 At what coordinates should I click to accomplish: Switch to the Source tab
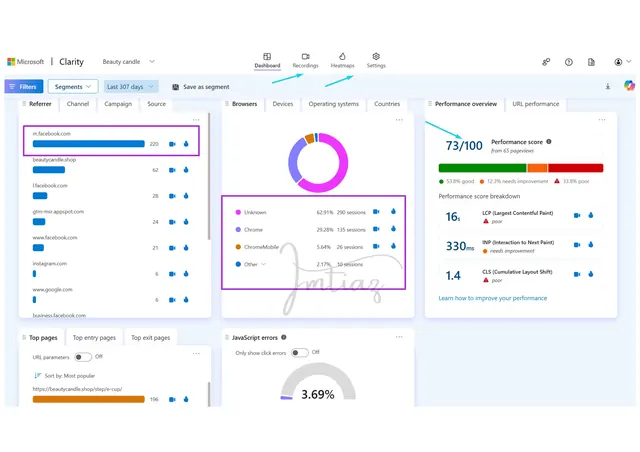pyautogui.click(x=156, y=104)
